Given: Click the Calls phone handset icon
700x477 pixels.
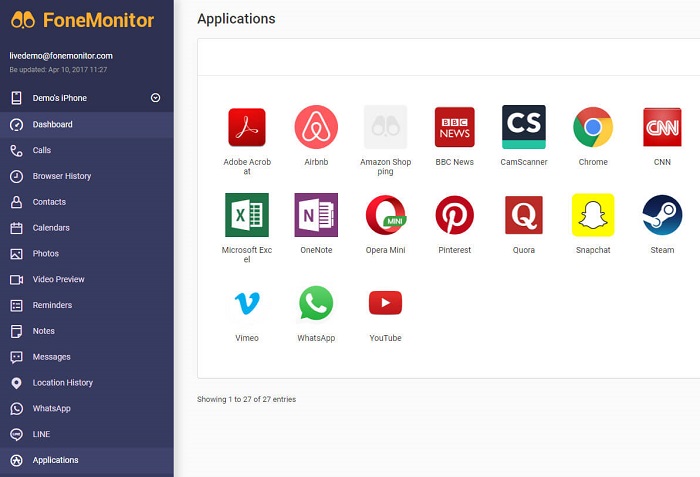Looking at the screenshot, I should coord(17,151).
